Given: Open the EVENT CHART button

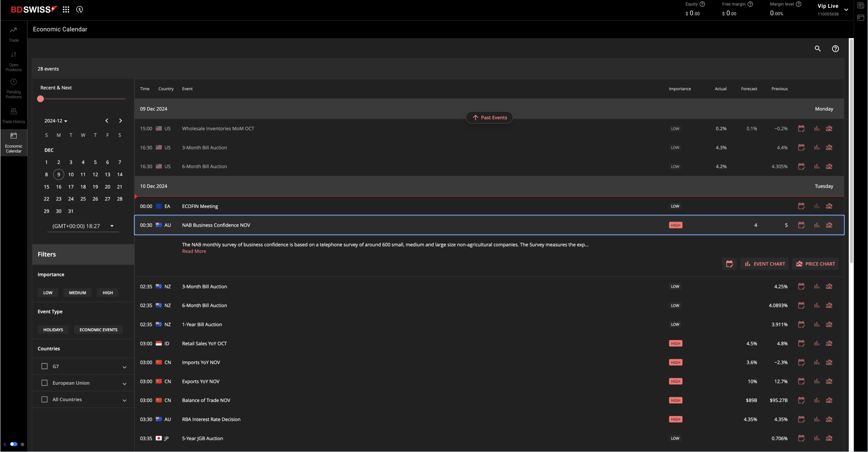Looking at the screenshot, I should (x=765, y=264).
